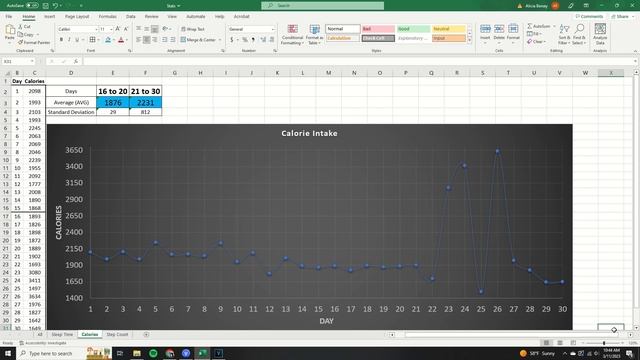The width and height of the screenshot is (640, 360).
Task: Open the File menu
Action: [9, 17]
